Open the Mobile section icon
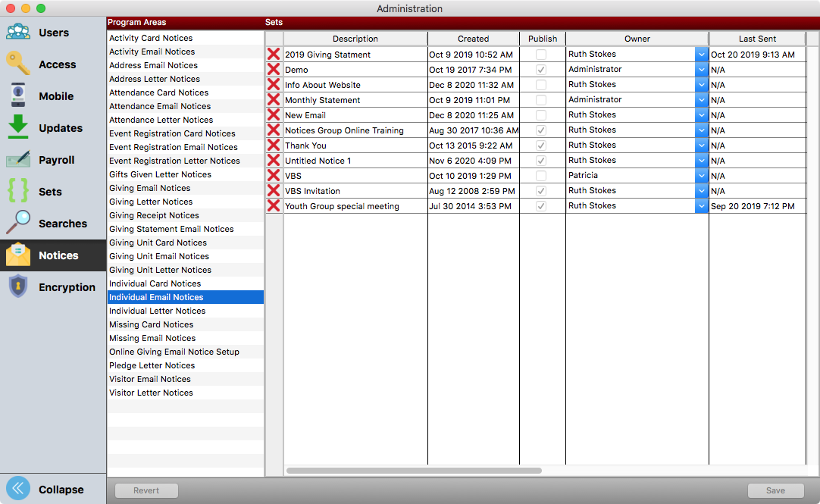The image size is (820, 504). pos(18,96)
